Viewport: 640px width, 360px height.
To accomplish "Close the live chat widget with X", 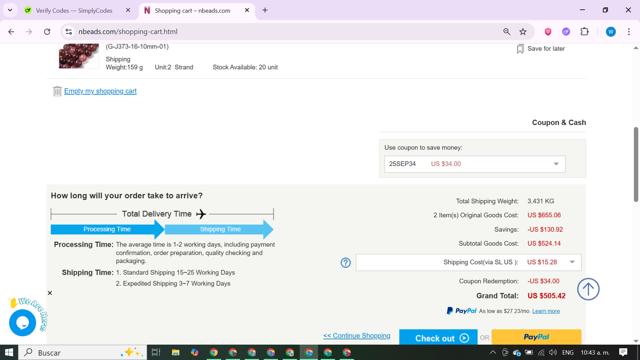I will (50, 293).
